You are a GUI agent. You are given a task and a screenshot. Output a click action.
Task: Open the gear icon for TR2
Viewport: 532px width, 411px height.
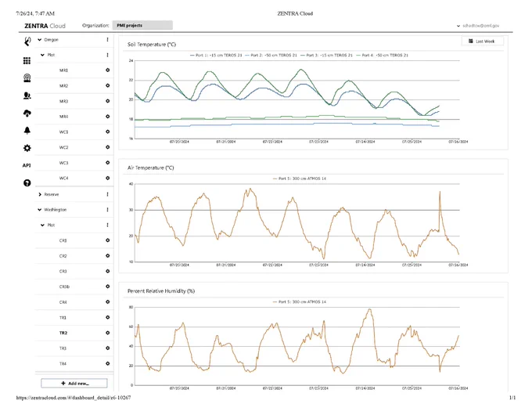pyautogui.click(x=107, y=333)
